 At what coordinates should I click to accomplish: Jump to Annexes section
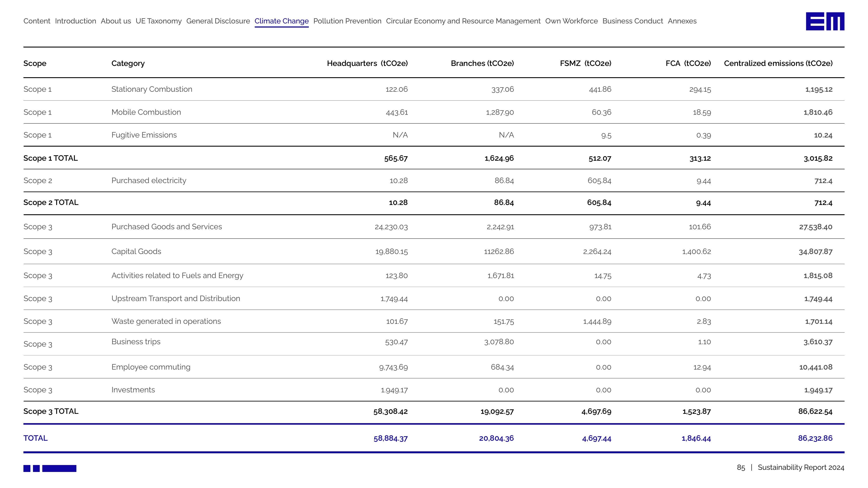[682, 21]
